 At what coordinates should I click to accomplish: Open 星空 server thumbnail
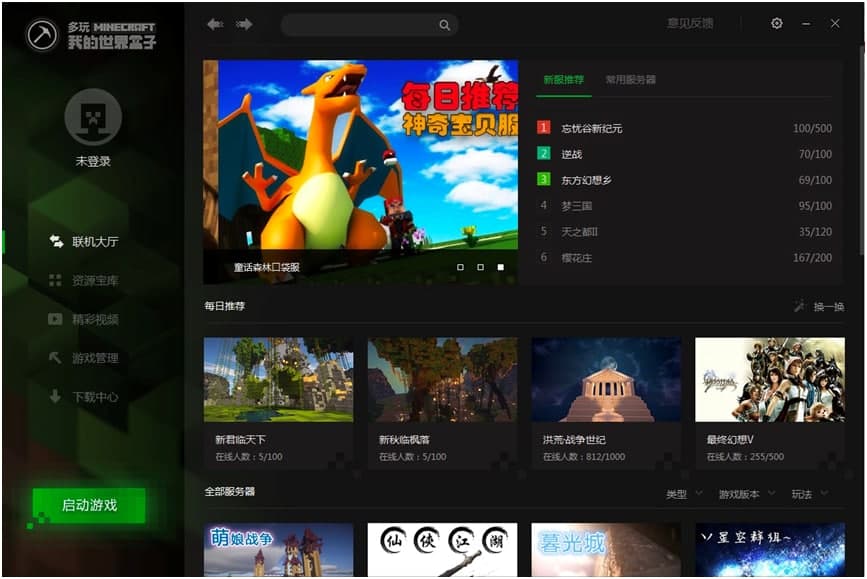[x=770, y=550]
